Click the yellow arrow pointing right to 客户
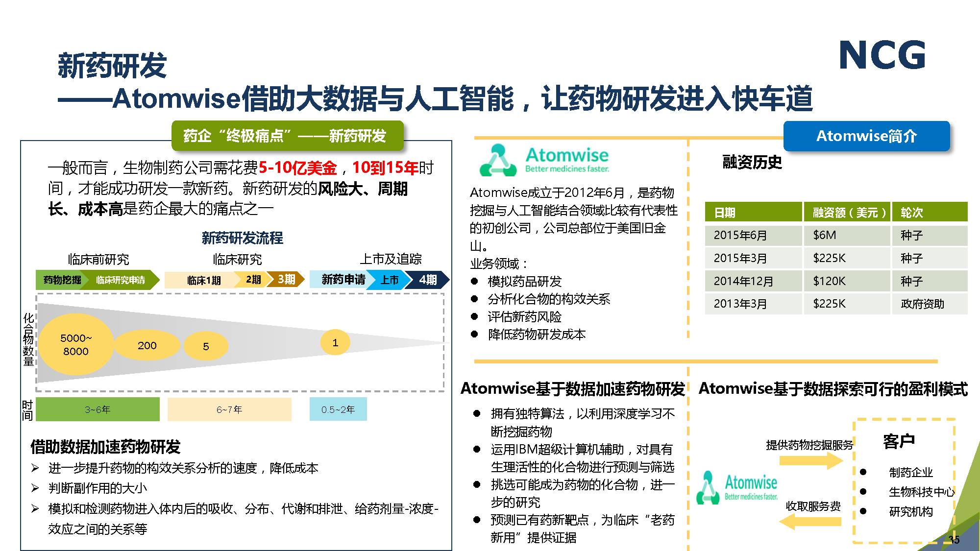This screenshot has height=551, width=980. pyautogui.click(x=810, y=460)
